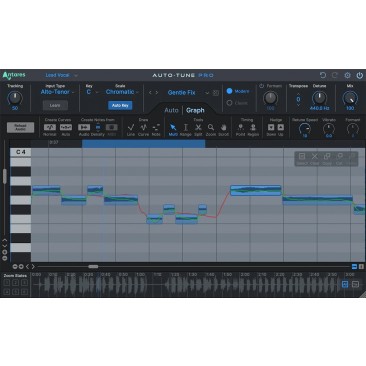Image resolution: width=366 pixels, height=366 pixels.
Task: Click the Redo arrow icon
Action: click(x=335, y=75)
